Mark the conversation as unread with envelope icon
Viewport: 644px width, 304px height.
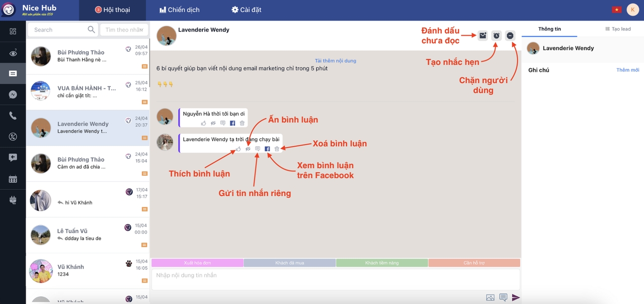[x=483, y=36]
